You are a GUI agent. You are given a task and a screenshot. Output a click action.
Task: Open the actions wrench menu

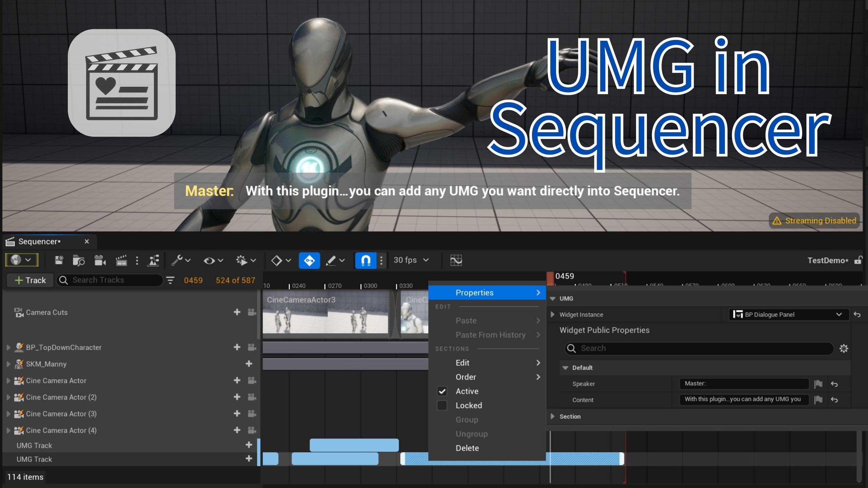(181, 260)
